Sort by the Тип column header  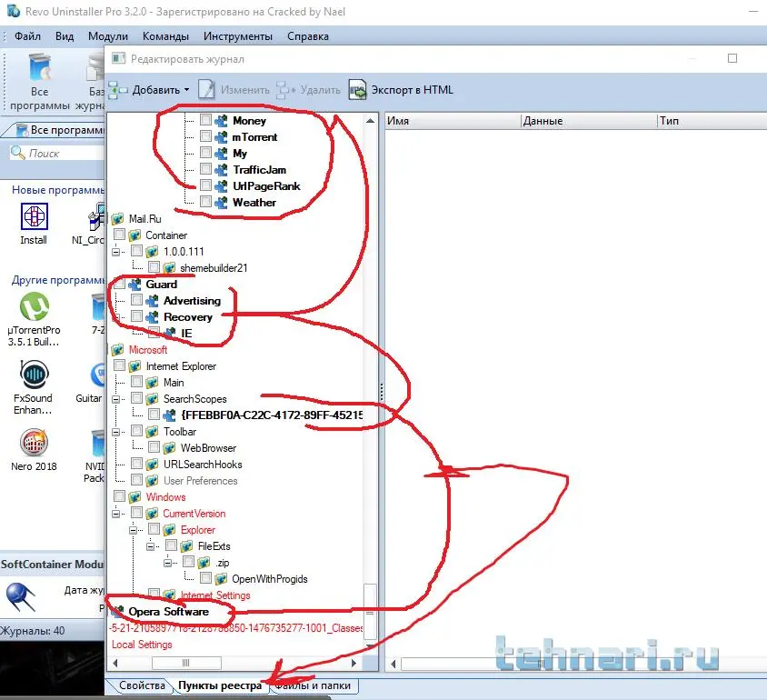pyautogui.click(x=712, y=121)
